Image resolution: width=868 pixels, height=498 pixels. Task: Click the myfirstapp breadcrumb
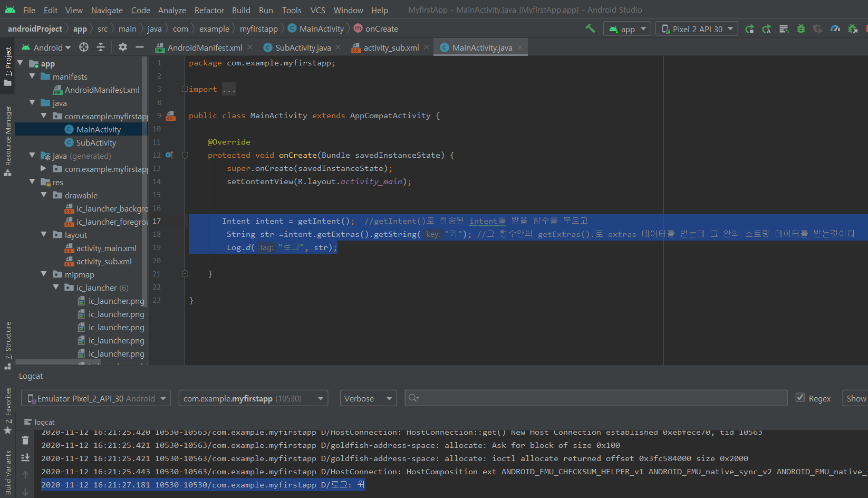[258, 29]
